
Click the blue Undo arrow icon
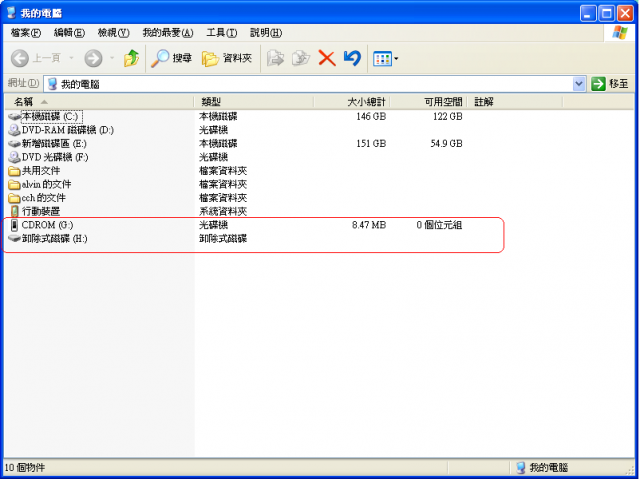point(352,58)
